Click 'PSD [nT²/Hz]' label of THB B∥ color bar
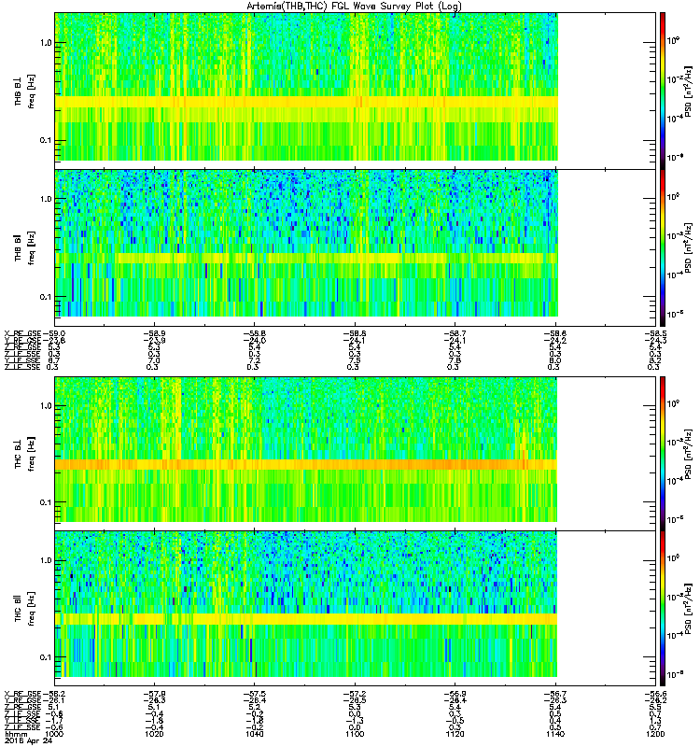This screenshot has width=700, height=747. (x=688, y=247)
